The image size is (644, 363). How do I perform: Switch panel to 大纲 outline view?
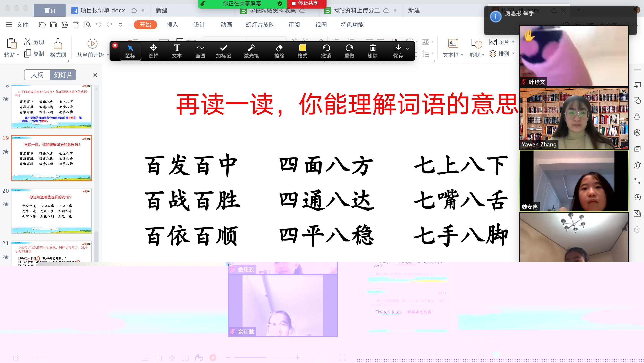(x=37, y=75)
